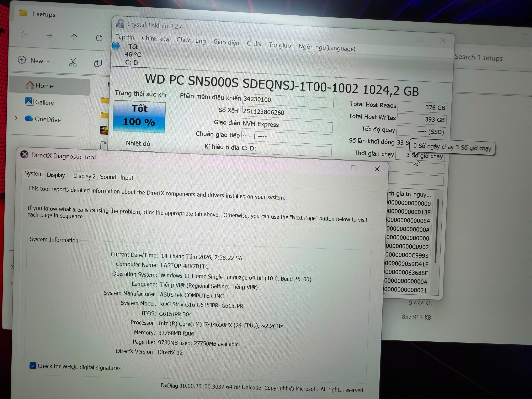Viewport: 532px width, 399px height.
Task: Select raw value row 00000000C0902
Action: 407,247
